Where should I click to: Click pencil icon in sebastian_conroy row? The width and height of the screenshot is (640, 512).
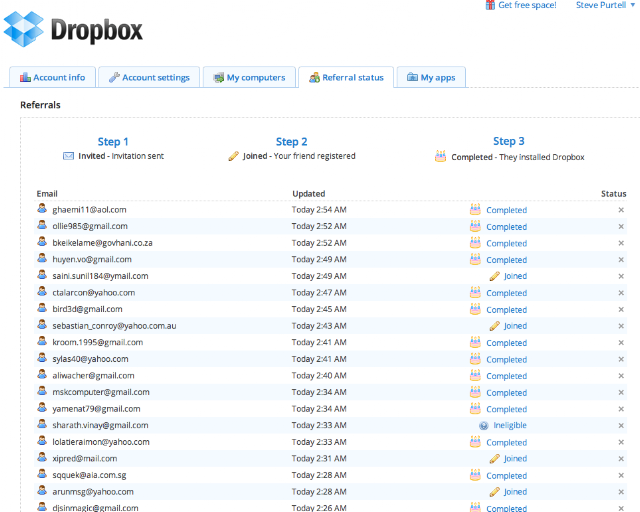(x=494, y=326)
